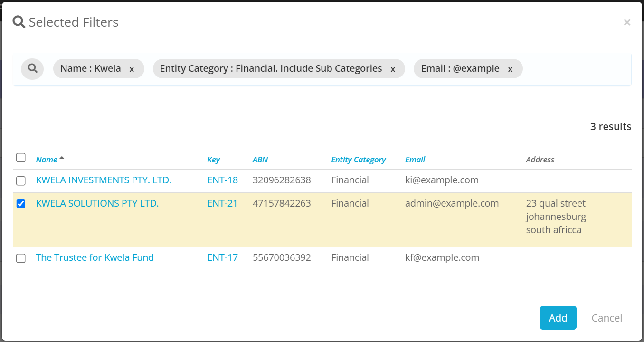Check the KWELA INVESTMENTS PTY. LTD. row checkbox

click(x=20, y=181)
